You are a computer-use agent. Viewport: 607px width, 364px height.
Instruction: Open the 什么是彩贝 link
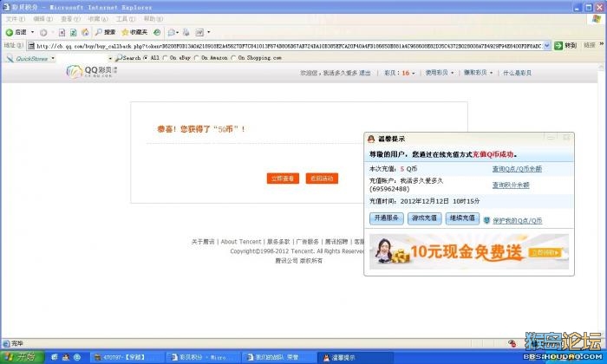pyautogui.click(x=517, y=73)
